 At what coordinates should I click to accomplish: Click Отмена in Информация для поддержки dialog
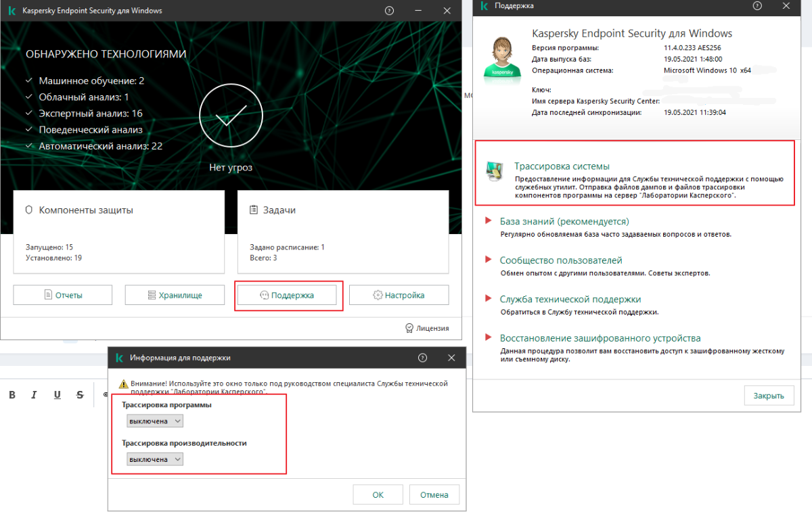coord(434,494)
